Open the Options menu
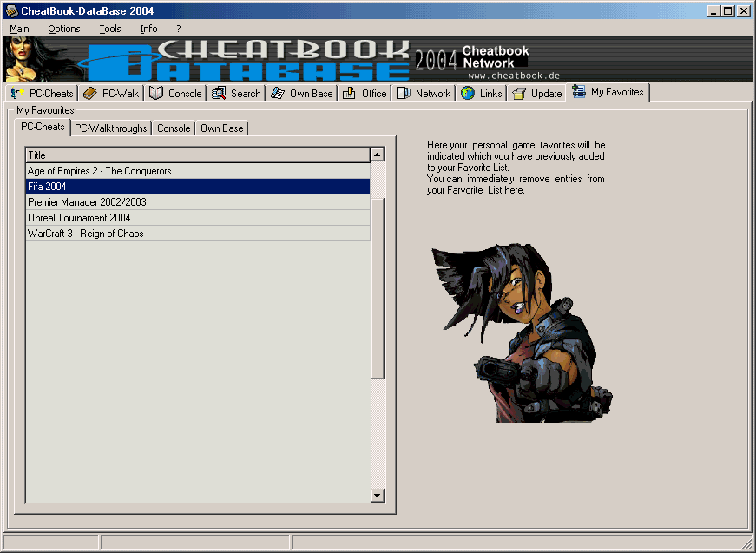 (x=64, y=29)
